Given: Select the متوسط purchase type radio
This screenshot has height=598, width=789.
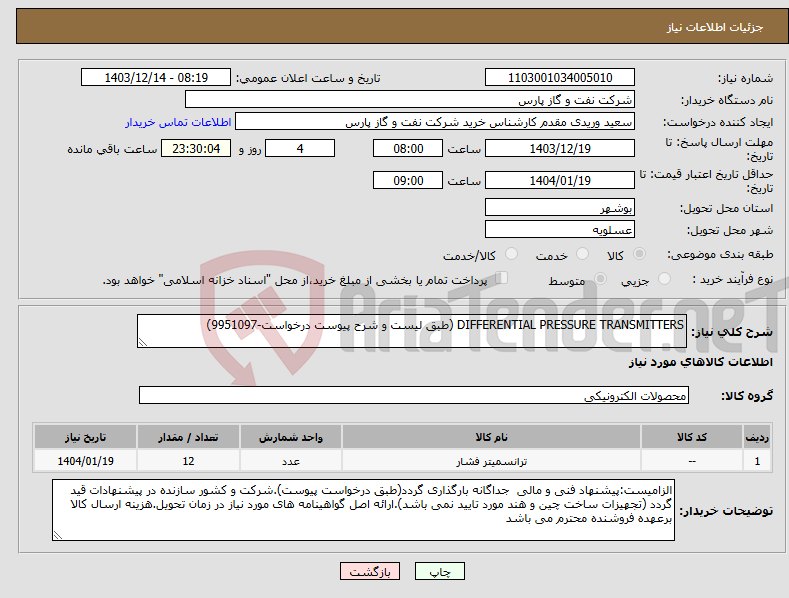Looking at the screenshot, I should (600, 278).
